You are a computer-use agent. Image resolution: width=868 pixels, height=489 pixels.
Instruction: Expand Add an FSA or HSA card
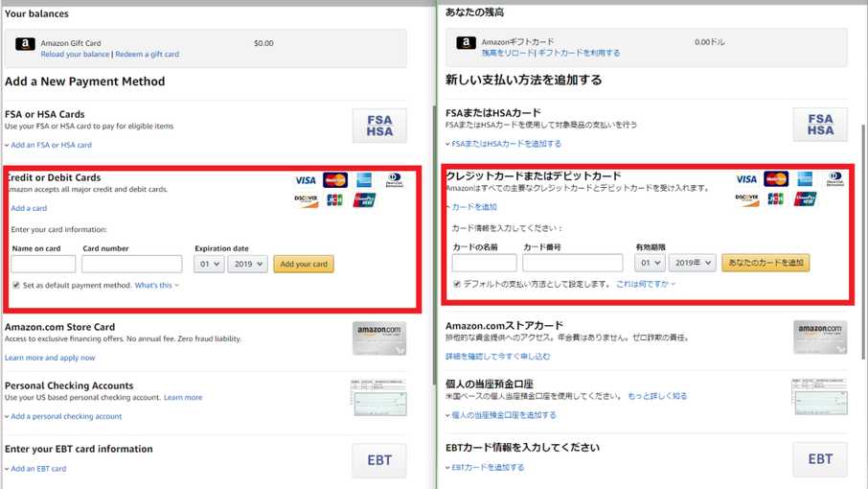pos(48,145)
